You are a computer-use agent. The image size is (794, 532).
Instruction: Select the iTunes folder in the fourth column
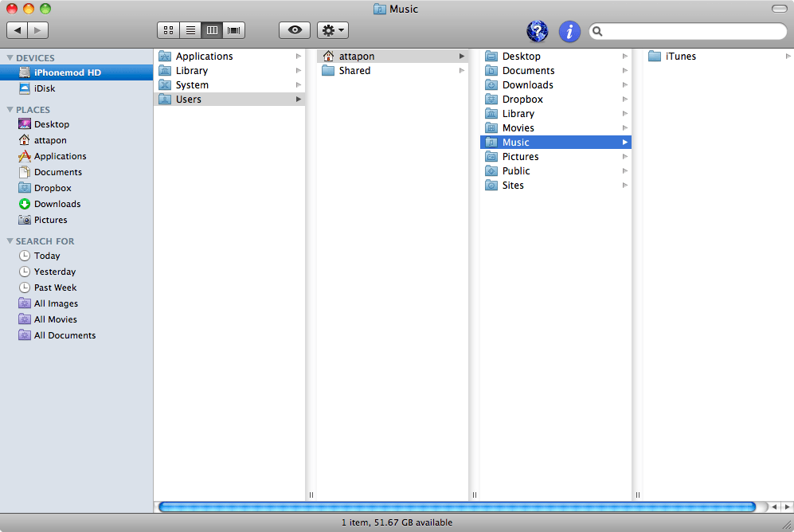[x=718, y=57]
